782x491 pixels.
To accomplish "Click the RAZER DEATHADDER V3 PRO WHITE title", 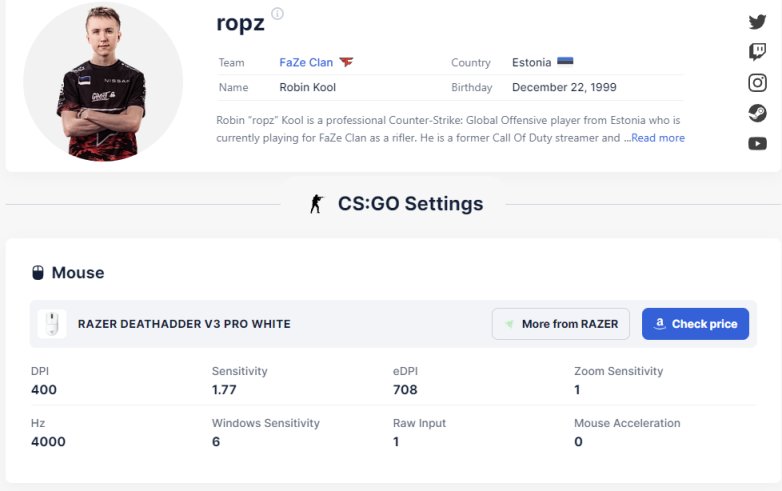I will [184, 324].
